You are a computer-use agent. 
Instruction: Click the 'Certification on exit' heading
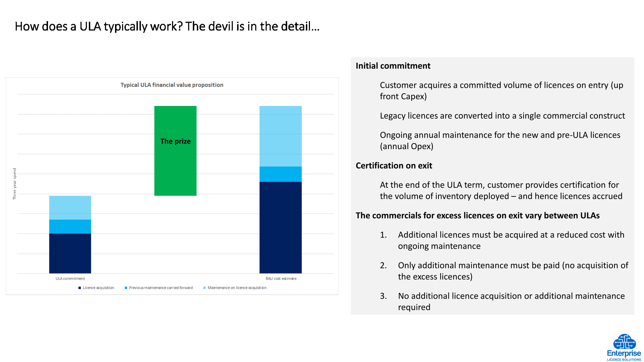(394, 166)
